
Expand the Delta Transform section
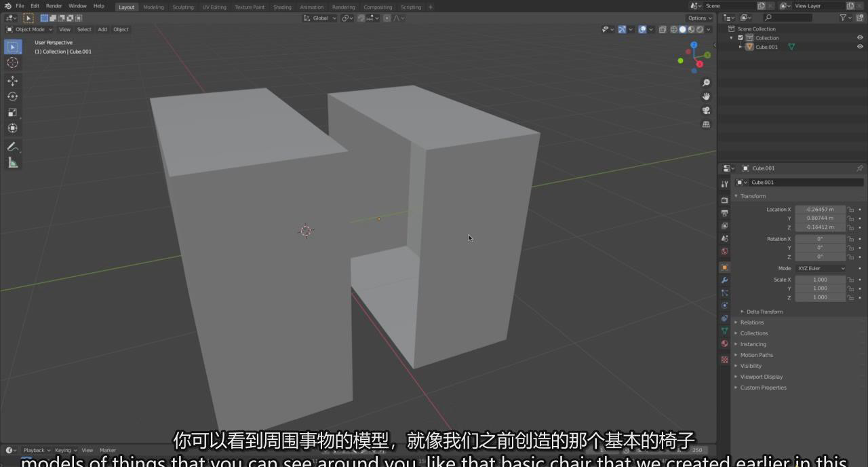coord(764,312)
